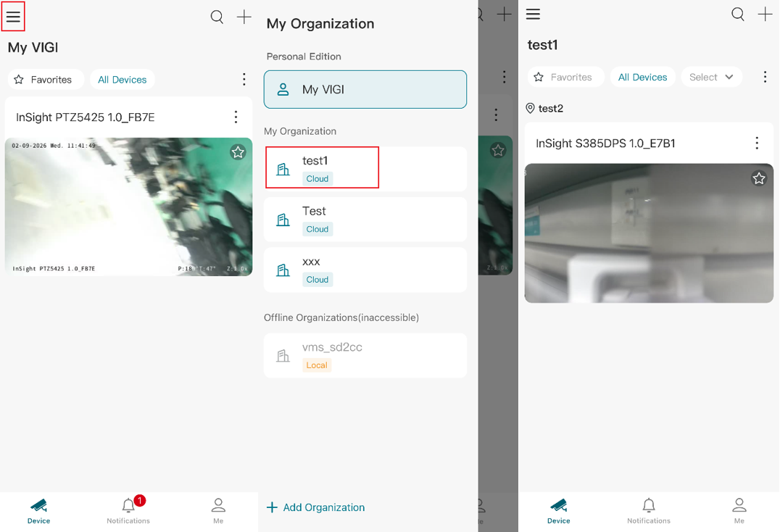Tap the plus icon beside My VIGI search
This screenshot has width=780, height=532.
[x=244, y=17]
